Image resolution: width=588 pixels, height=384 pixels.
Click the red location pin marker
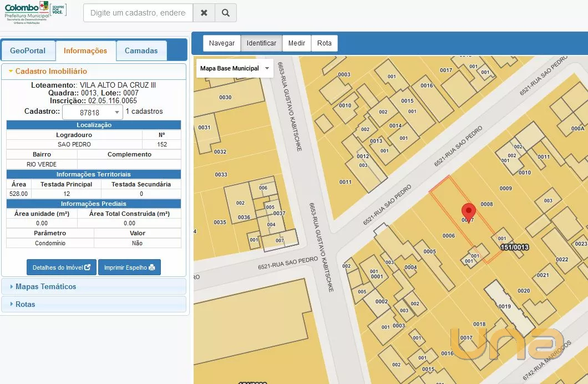tap(469, 212)
